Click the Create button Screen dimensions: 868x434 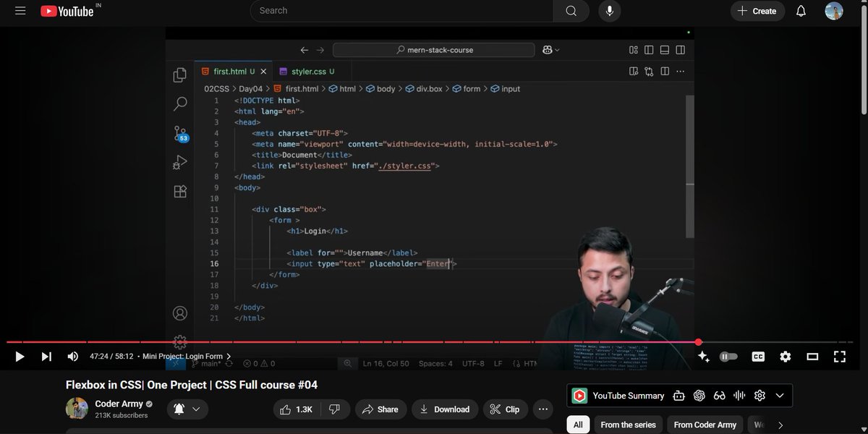[757, 11]
